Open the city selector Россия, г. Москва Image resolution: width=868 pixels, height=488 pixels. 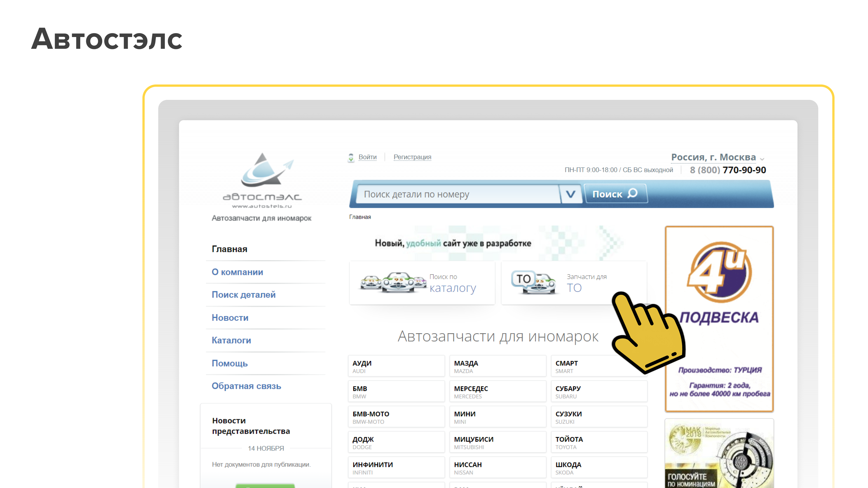point(713,157)
